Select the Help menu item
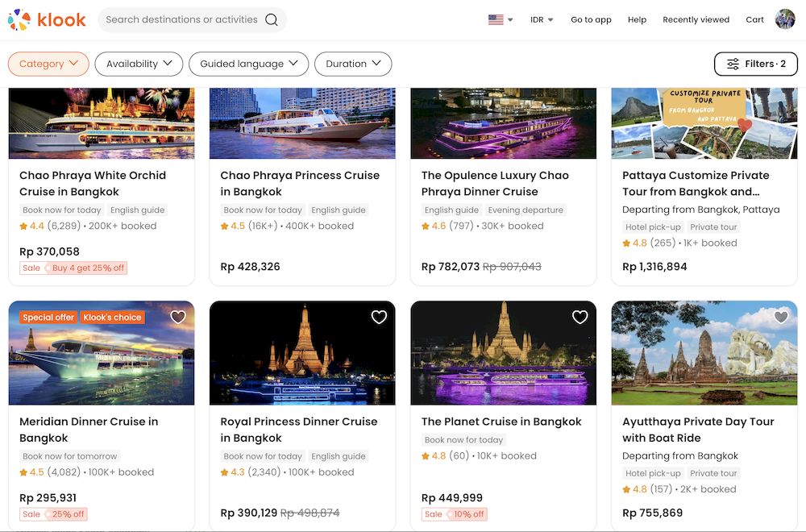Viewport: 806px width, 532px height. 637,19
